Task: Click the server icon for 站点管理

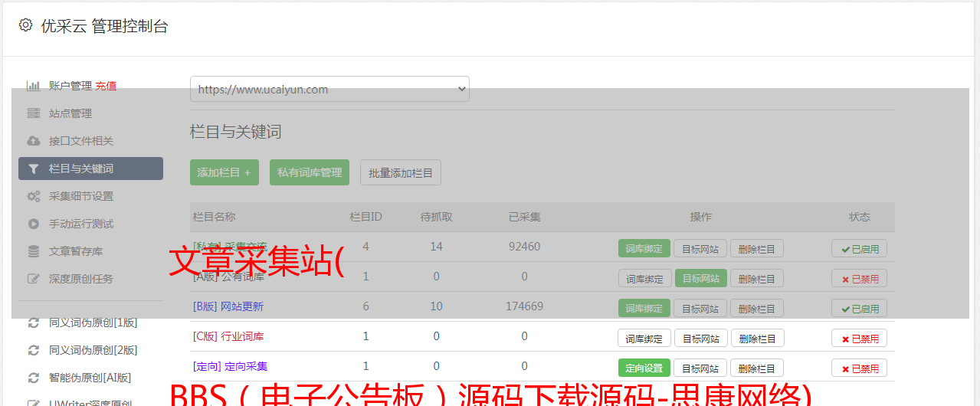Action: (x=33, y=113)
